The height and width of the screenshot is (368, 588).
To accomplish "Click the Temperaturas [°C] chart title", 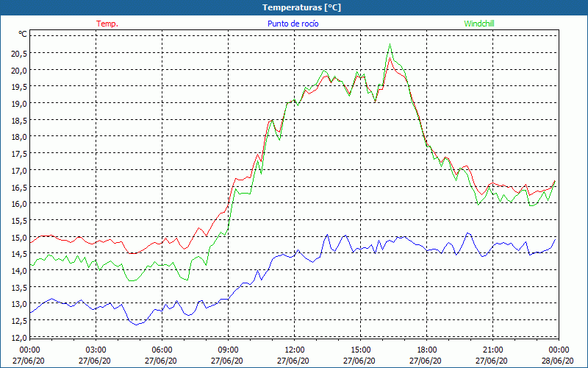I will pos(302,7).
